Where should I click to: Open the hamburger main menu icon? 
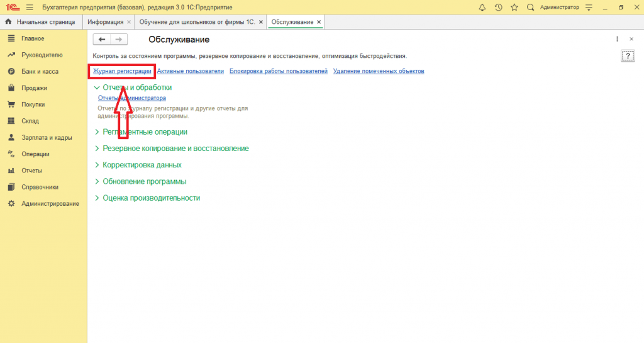[x=30, y=7]
